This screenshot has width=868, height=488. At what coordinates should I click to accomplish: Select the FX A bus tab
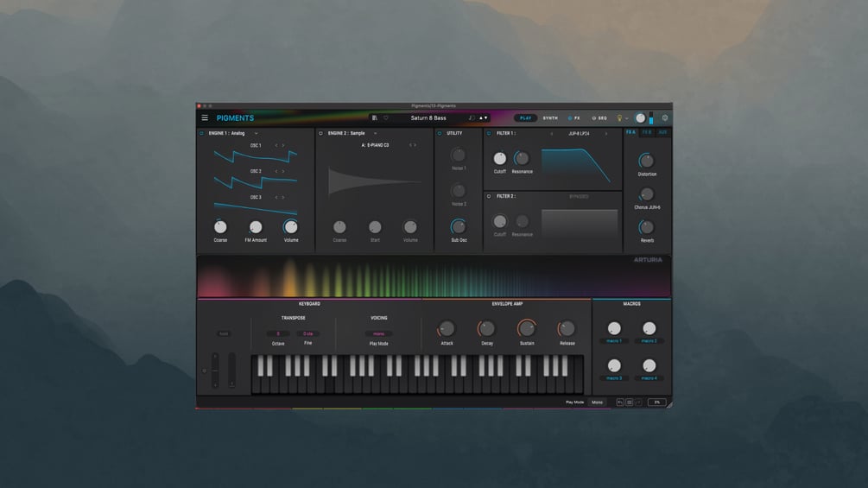coord(631,132)
